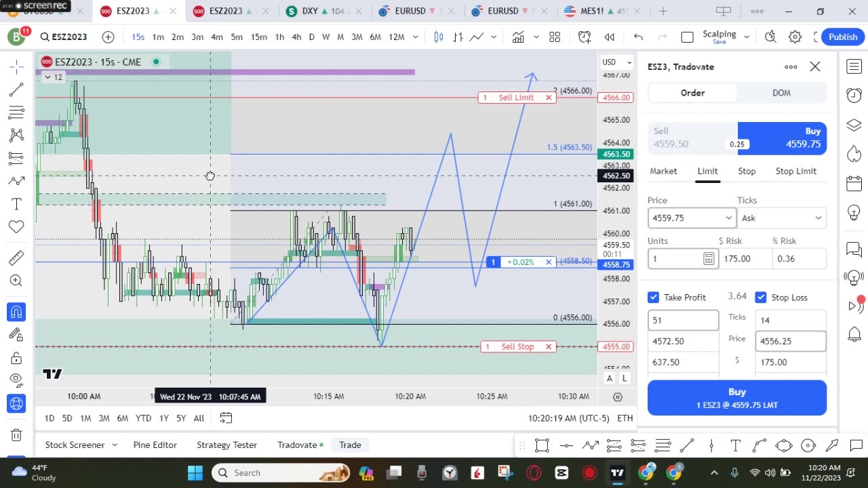Open the calendar icon in right sidebar

pos(854,183)
